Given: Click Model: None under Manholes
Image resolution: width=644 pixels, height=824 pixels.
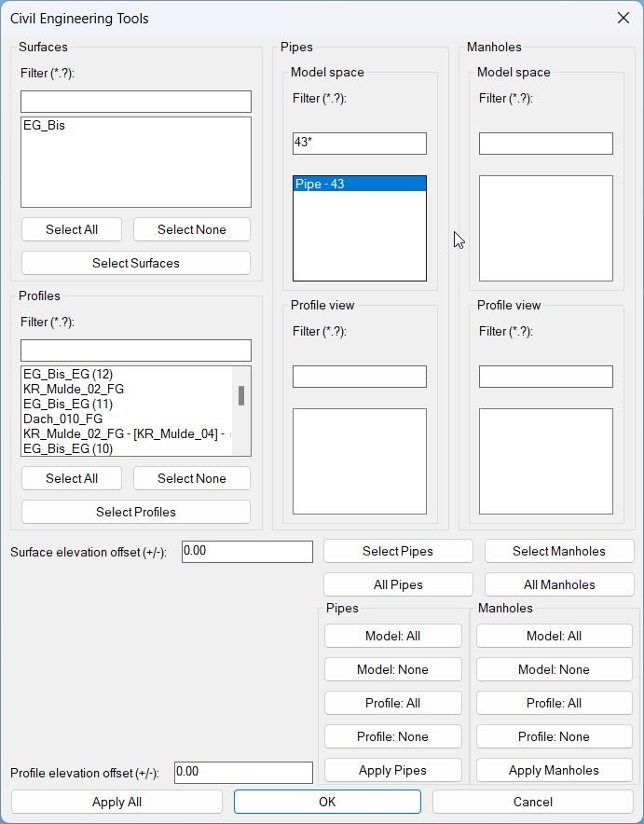Looking at the screenshot, I should (555, 669).
